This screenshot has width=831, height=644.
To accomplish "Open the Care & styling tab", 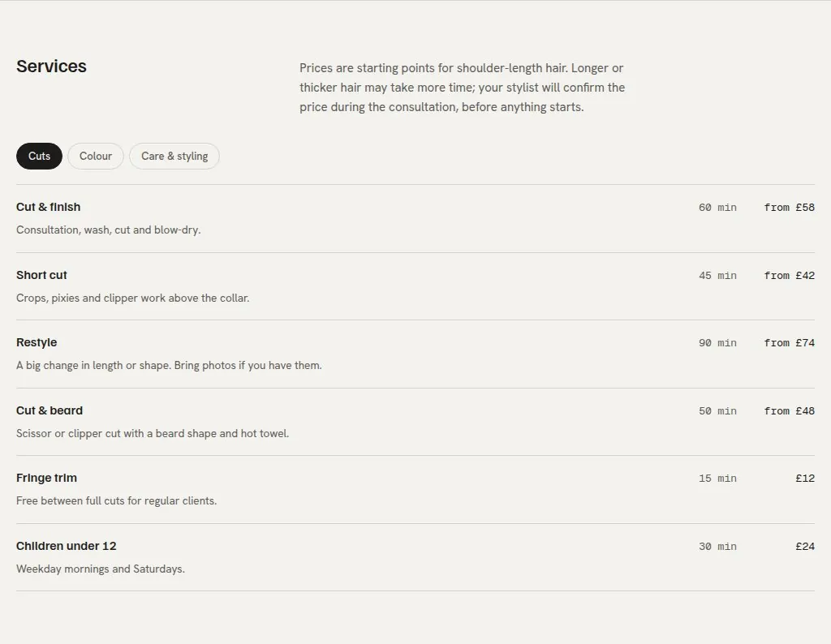I will coord(174,157).
